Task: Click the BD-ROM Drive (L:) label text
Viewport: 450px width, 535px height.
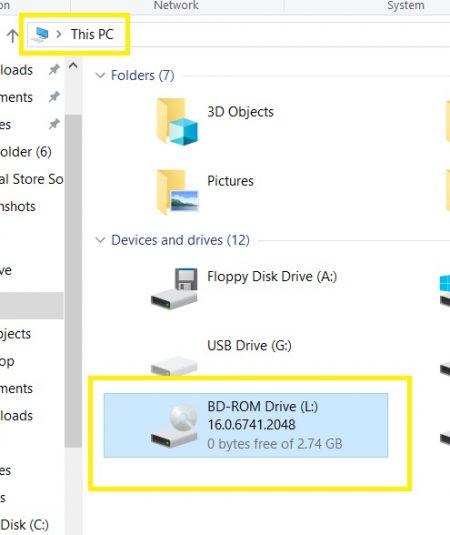Action: click(x=263, y=406)
